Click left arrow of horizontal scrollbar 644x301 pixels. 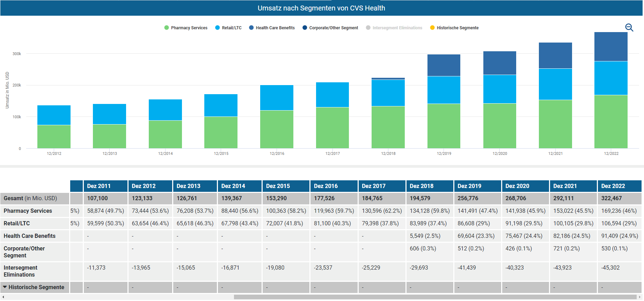tap(3, 297)
